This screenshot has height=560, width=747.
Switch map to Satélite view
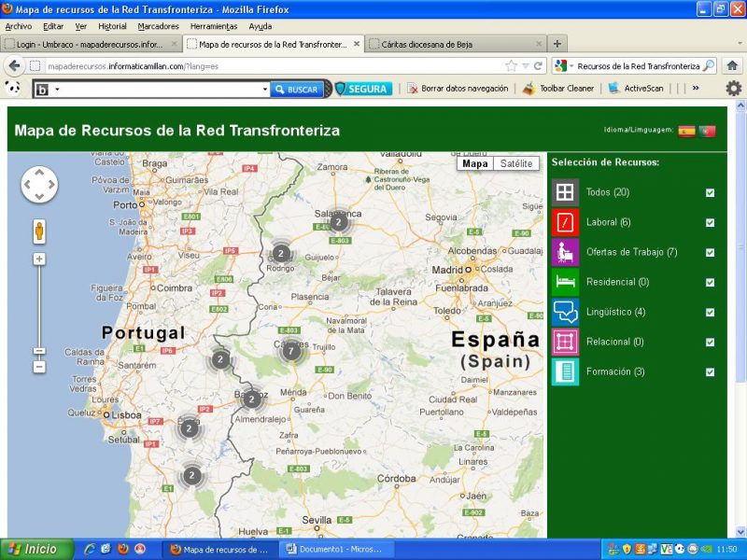coord(516,163)
